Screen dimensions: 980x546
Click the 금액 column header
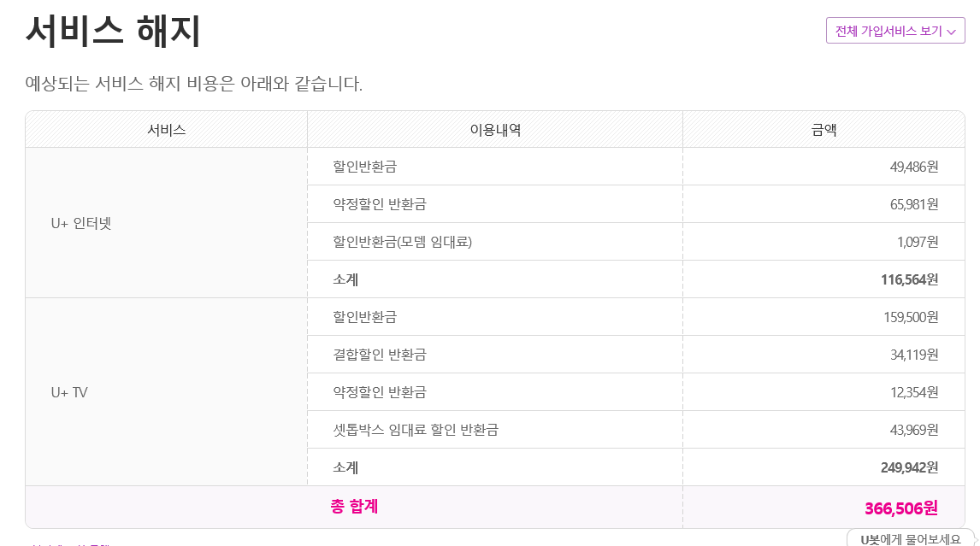[x=824, y=130]
